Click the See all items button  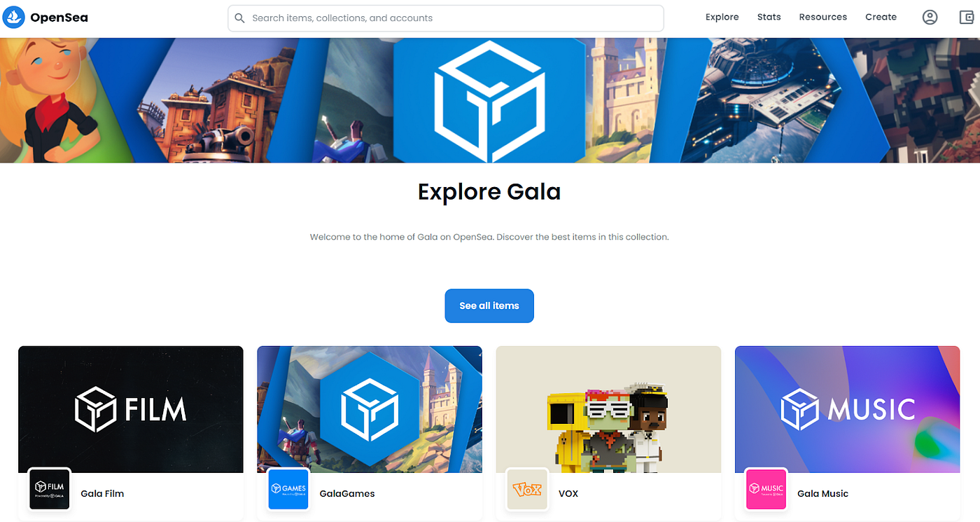coord(489,305)
